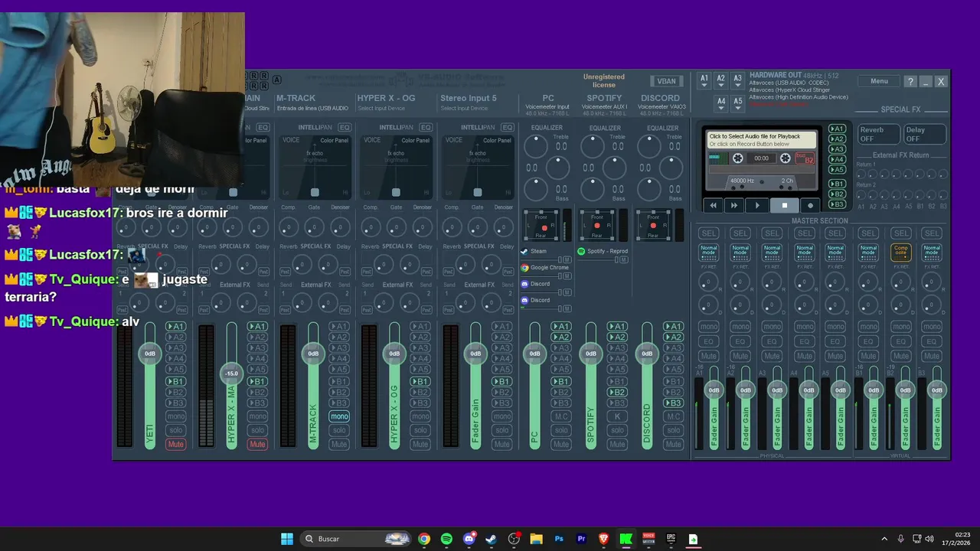Open the HYPER X - OG strip EQ
This screenshot has width=980, height=551.
(426, 127)
